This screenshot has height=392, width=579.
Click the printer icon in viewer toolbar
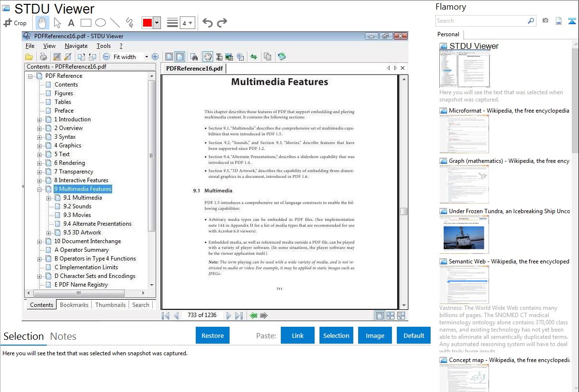pos(43,57)
